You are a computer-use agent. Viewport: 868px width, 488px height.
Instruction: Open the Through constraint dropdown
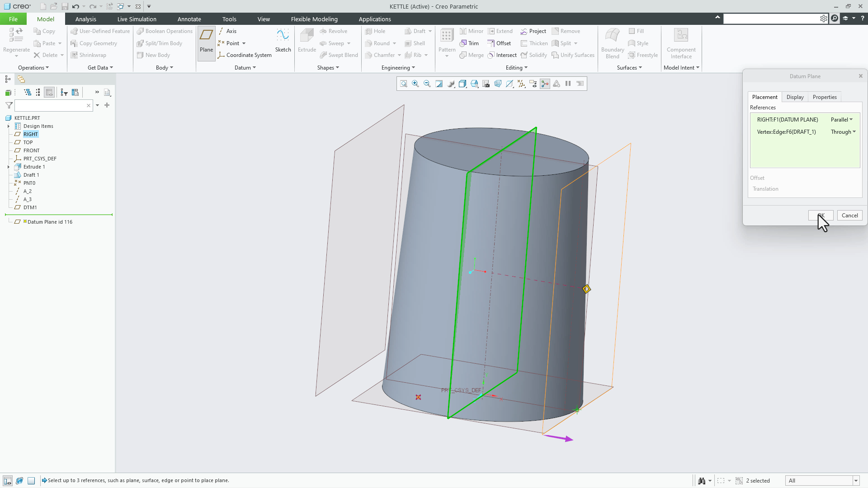[843, 132]
